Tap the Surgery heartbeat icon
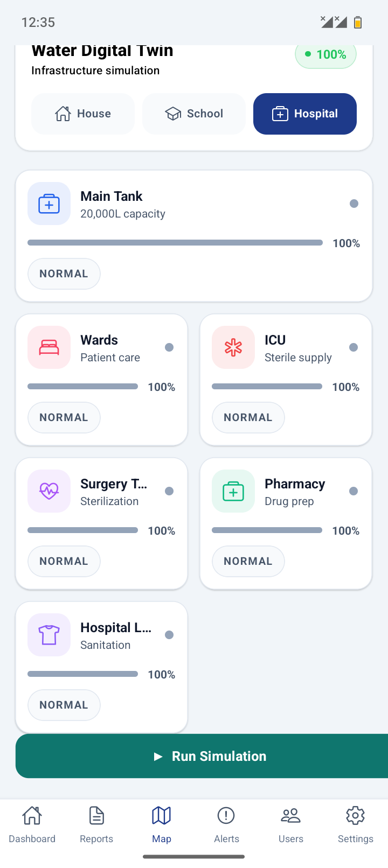Image resolution: width=388 pixels, height=868 pixels. (x=49, y=491)
